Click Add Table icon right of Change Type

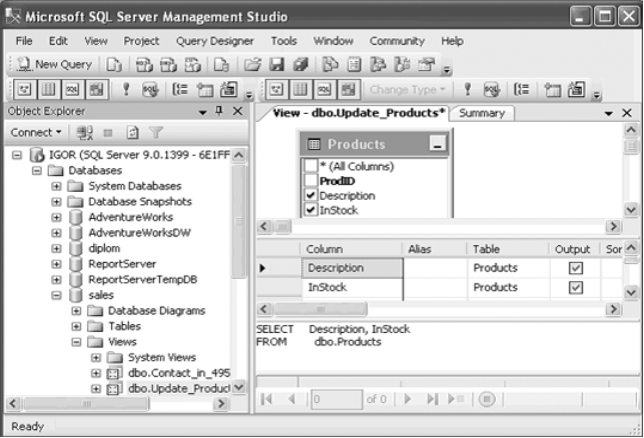tap(552, 89)
